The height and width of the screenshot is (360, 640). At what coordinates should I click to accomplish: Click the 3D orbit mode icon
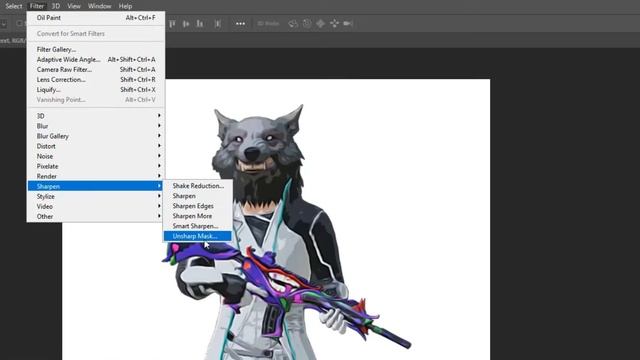(293, 24)
